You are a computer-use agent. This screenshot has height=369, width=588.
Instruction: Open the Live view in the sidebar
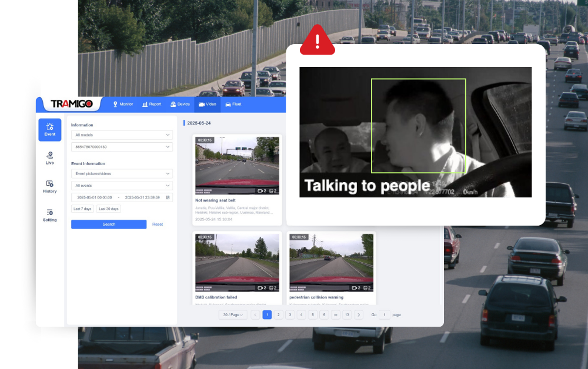click(50, 158)
